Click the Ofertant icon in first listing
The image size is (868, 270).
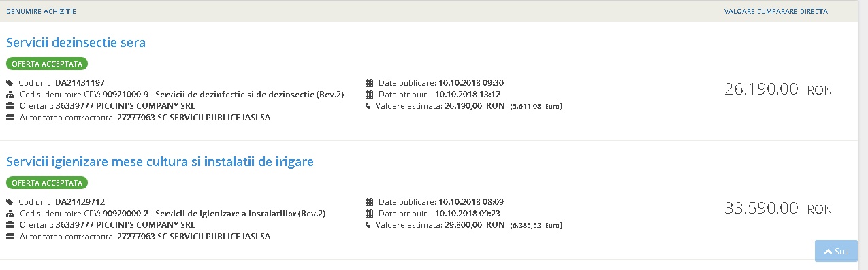[10, 106]
